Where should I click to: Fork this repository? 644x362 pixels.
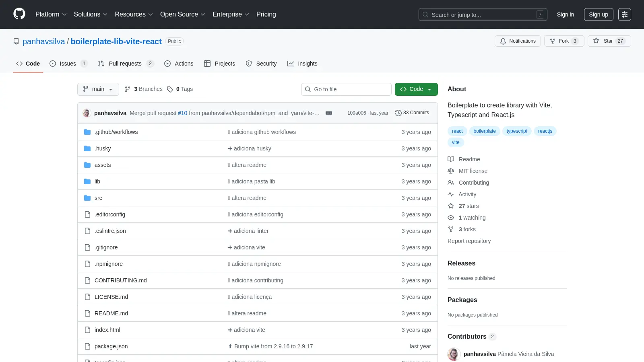pyautogui.click(x=564, y=41)
